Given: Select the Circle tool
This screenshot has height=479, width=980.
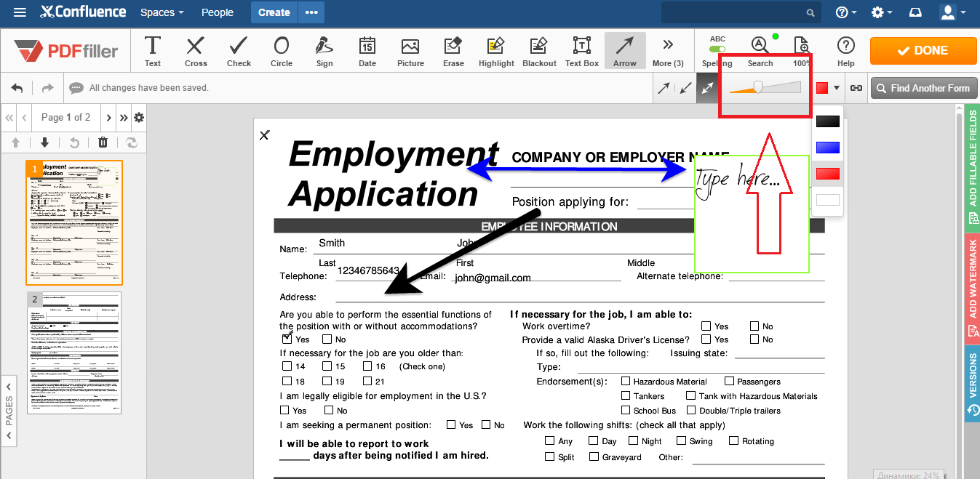Looking at the screenshot, I should [282, 51].
